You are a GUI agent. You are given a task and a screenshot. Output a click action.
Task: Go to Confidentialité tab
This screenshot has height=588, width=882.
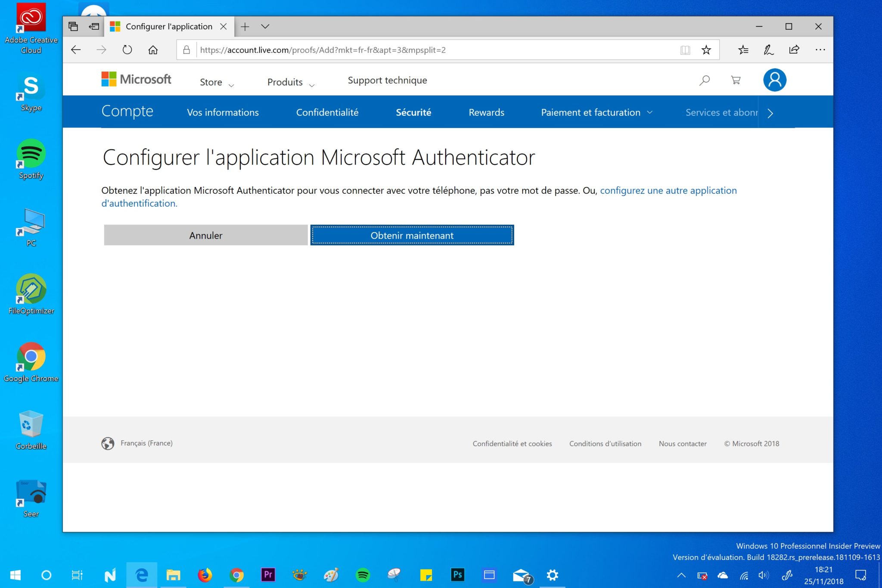click(x=327, y=112)
